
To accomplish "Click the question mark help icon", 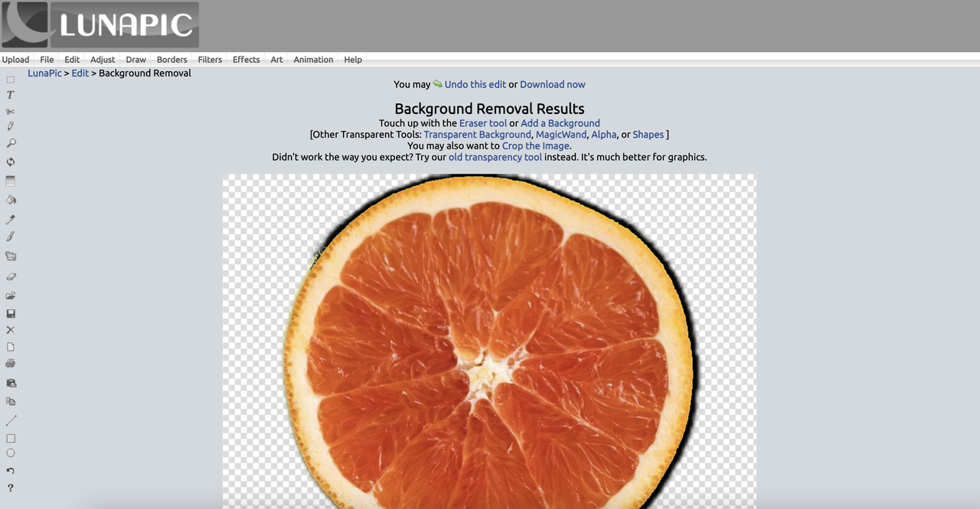I will click(x=11, y=488).
